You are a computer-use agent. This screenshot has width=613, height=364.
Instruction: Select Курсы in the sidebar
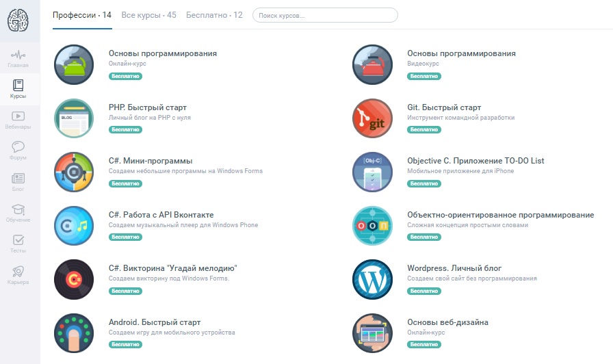tap(18, 90)
